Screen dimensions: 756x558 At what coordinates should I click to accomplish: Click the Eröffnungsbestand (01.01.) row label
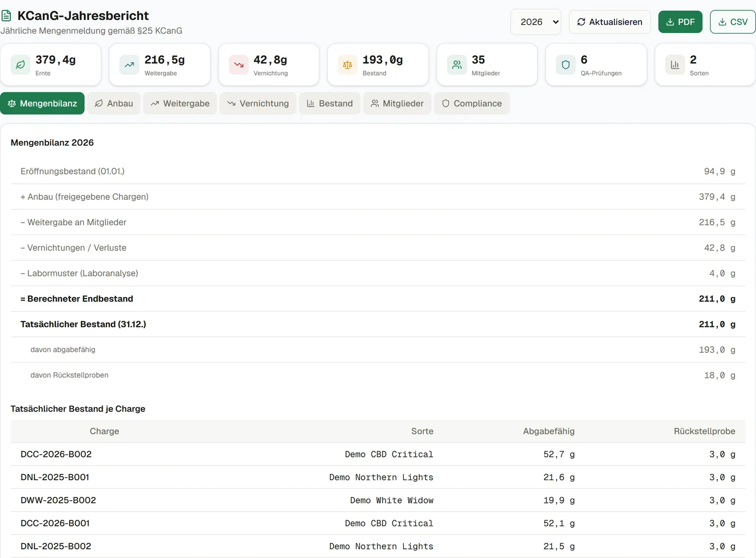72,171
